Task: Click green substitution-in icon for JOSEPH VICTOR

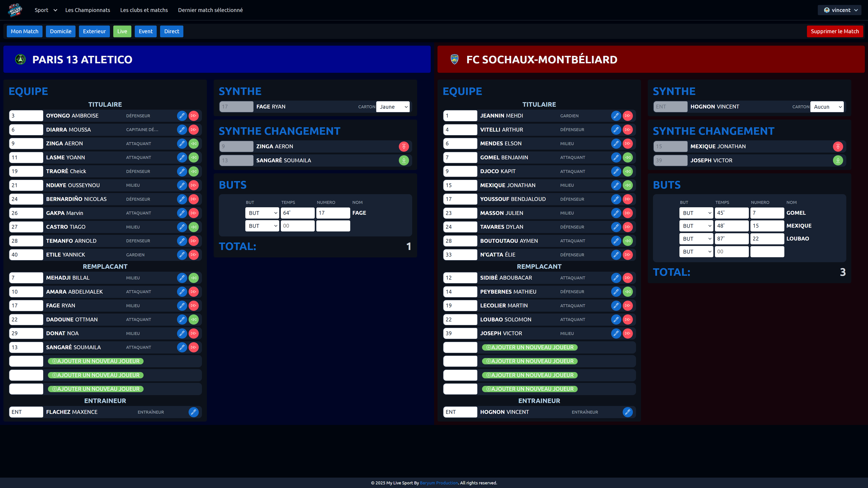Action: pyautogui.click(x=838, y=160)
